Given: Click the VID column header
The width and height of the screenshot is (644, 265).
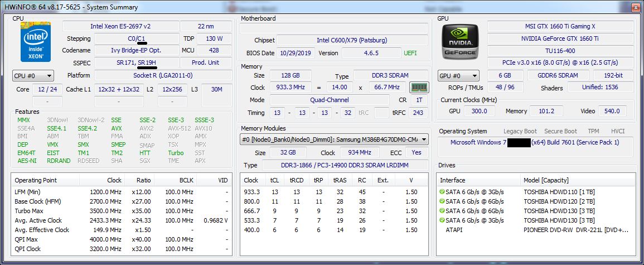Looking at the screenshot, I should click(215, 180).
